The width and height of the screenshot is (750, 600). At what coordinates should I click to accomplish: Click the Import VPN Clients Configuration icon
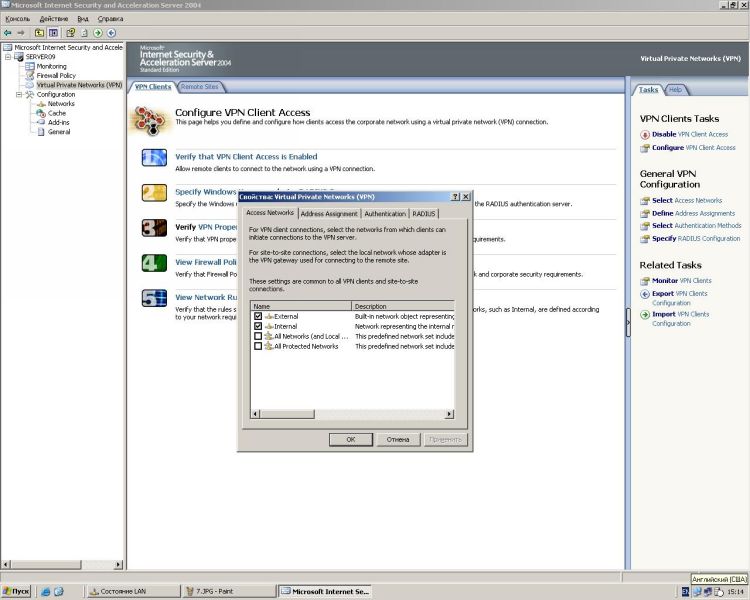[645, 314]
